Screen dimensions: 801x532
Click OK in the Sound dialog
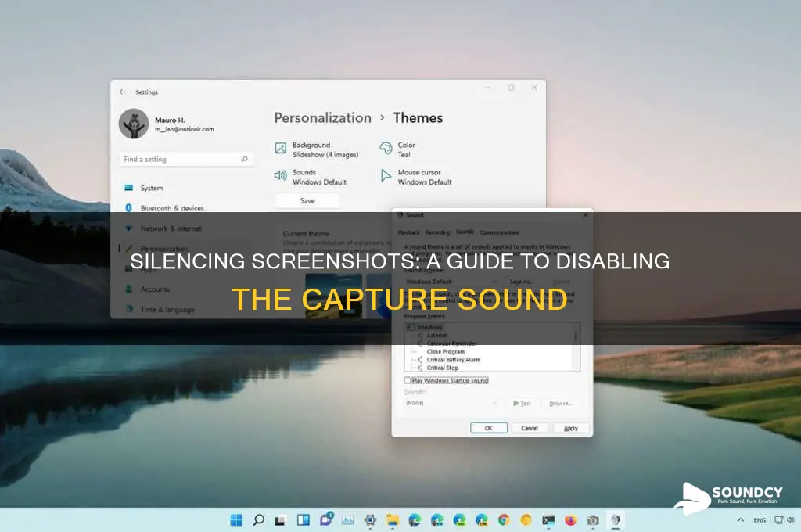(488, 428)
